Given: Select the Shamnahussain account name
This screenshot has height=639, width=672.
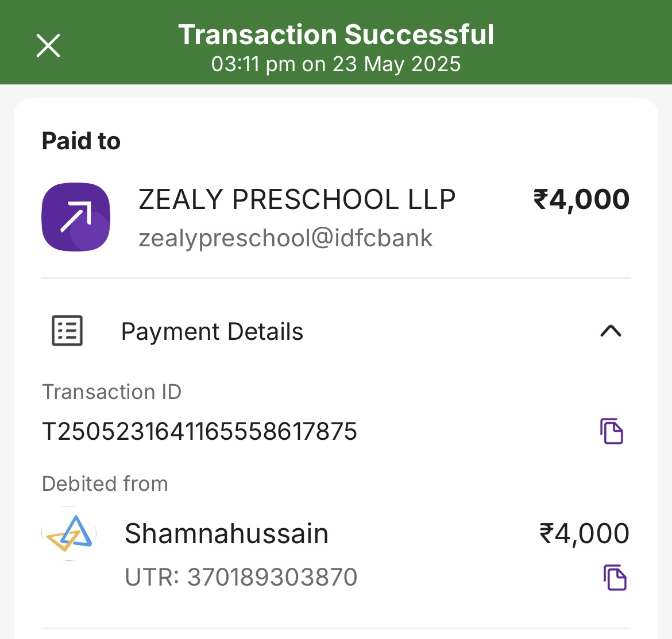Looking at the screenshot, I should click(226, 533).
